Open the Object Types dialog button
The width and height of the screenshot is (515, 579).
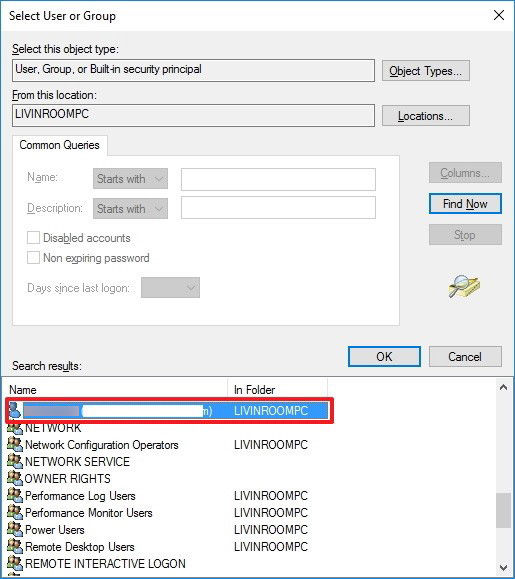(x=426, y=71)
